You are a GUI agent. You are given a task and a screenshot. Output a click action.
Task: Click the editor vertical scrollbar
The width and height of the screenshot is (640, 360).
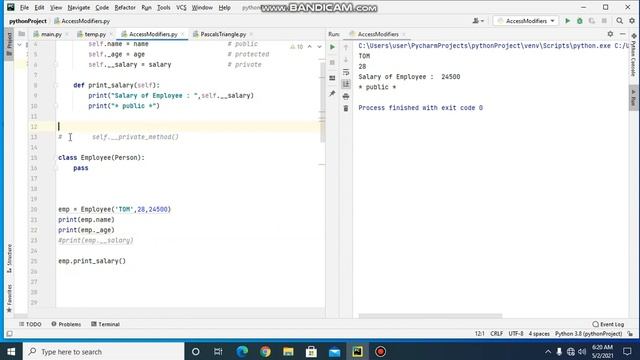pos(322,102)
